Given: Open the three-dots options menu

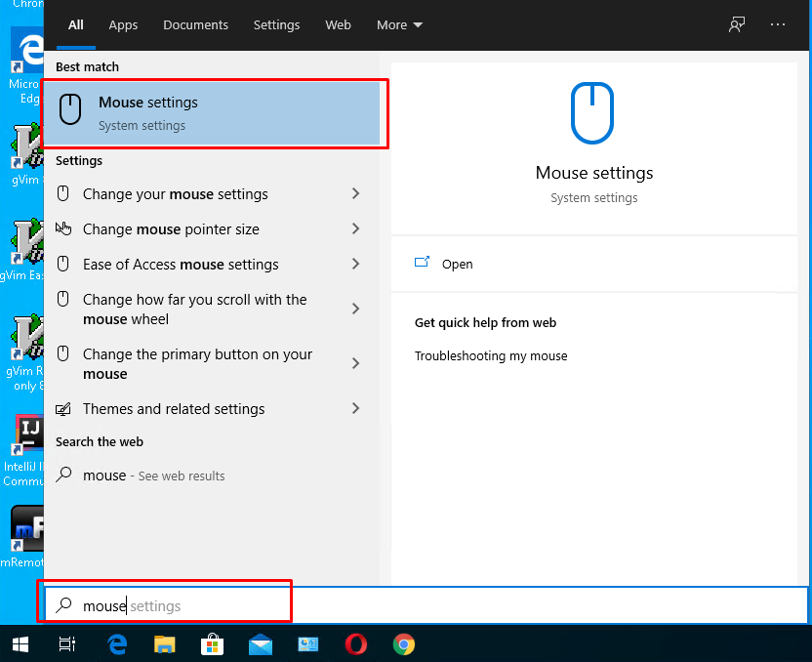Looking at the screenshot, I should tap(777, 24).
